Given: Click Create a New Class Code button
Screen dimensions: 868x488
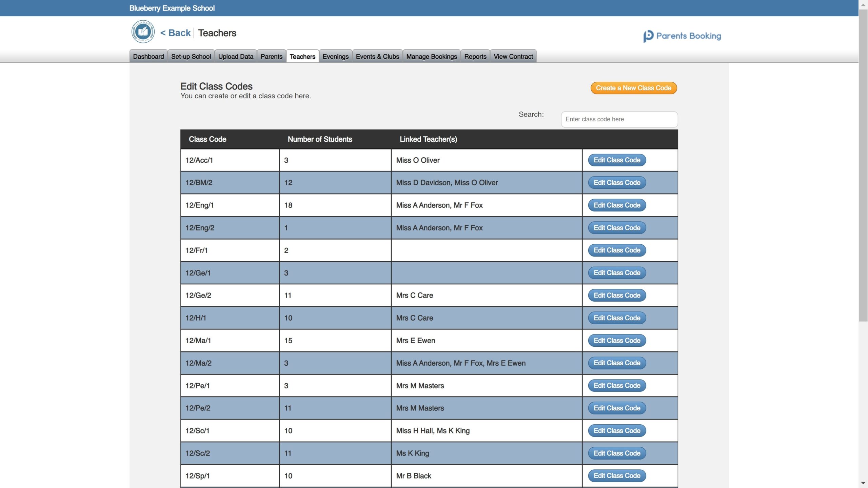Looking at the screenshot, I should click(x=634, y=88).
